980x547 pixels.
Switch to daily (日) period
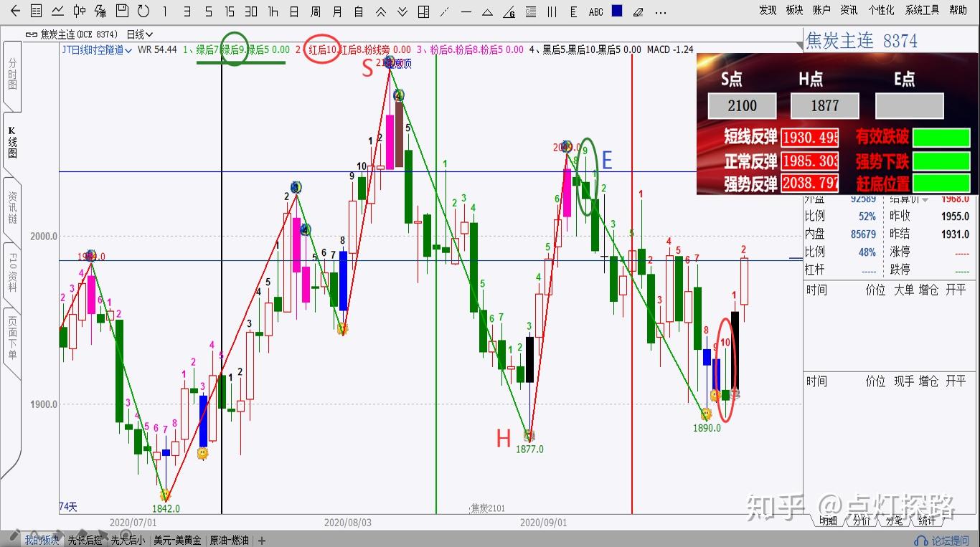pos(294,11)
